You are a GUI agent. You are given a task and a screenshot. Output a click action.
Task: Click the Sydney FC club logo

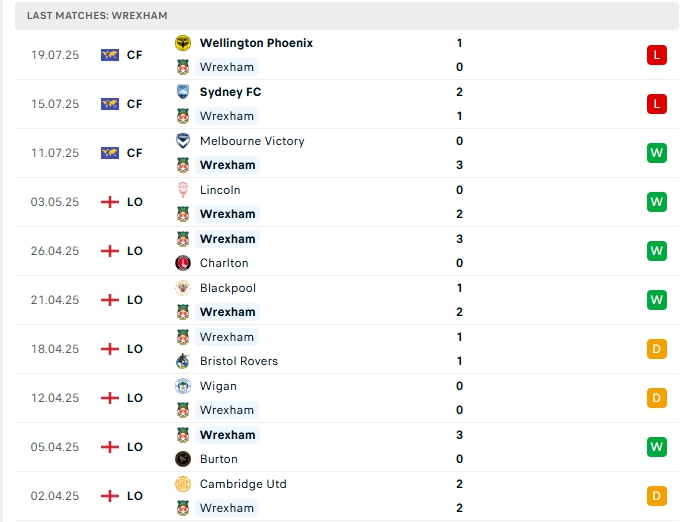183,92
